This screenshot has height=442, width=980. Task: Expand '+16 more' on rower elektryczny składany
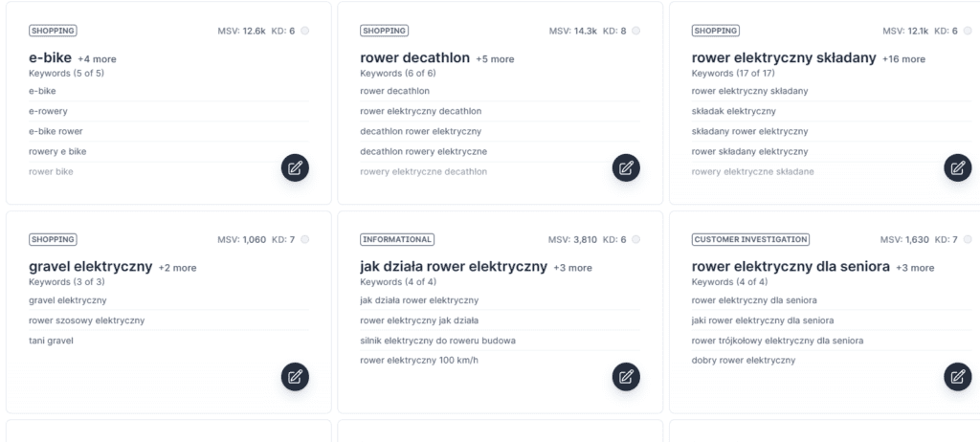tap(903, 59)
